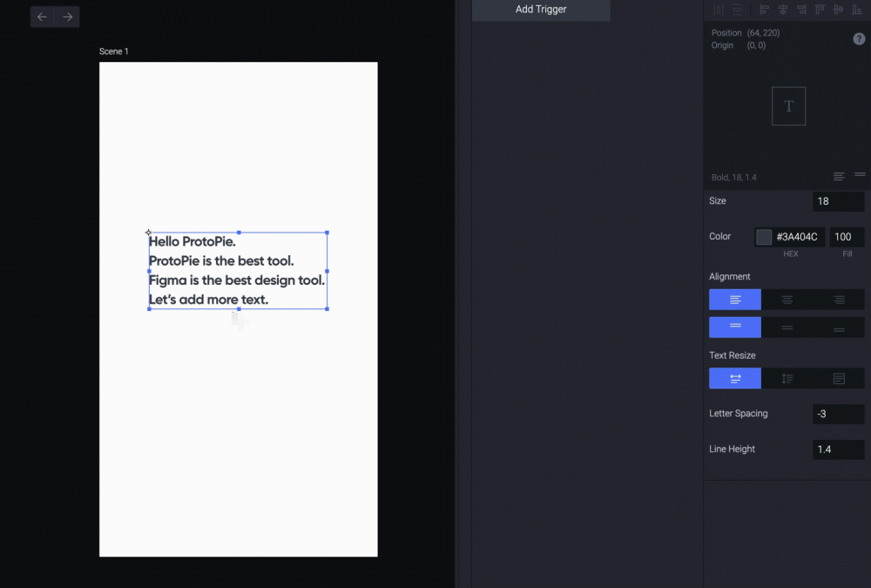Image resolution: width=871 pixels, height=588 pixels.
Task: Open the text color swatch picker
Action: tap(764, 237)
